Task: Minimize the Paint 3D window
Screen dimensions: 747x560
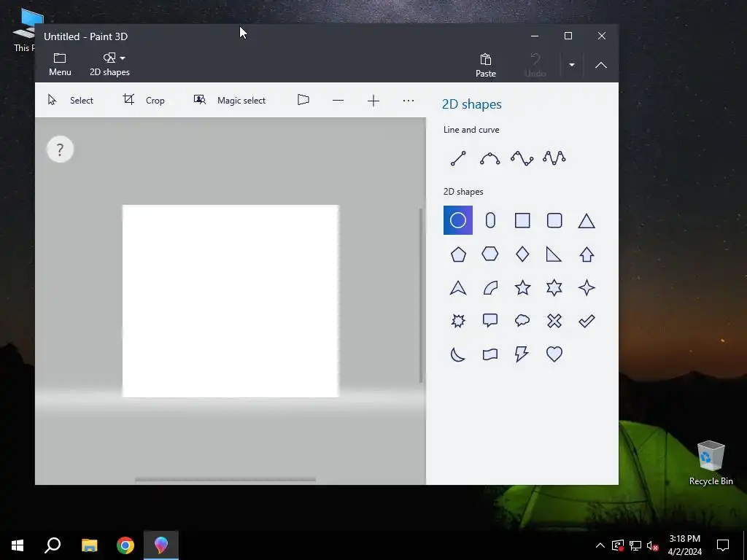Action: 535,36
